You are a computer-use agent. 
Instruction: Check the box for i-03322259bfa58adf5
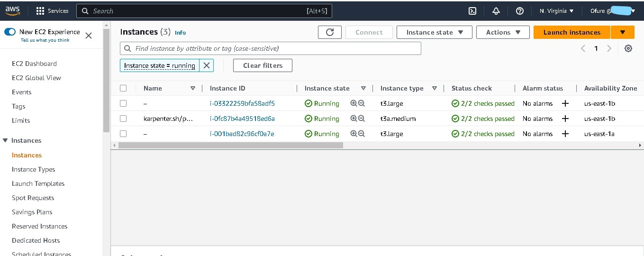[123, 103]
